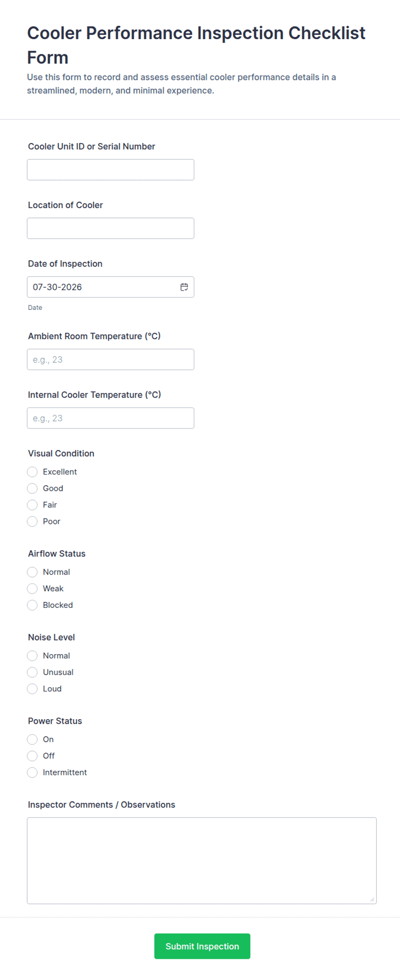
Task: Click the Inspector Comments text area
Action: click(x=202, y=861)
